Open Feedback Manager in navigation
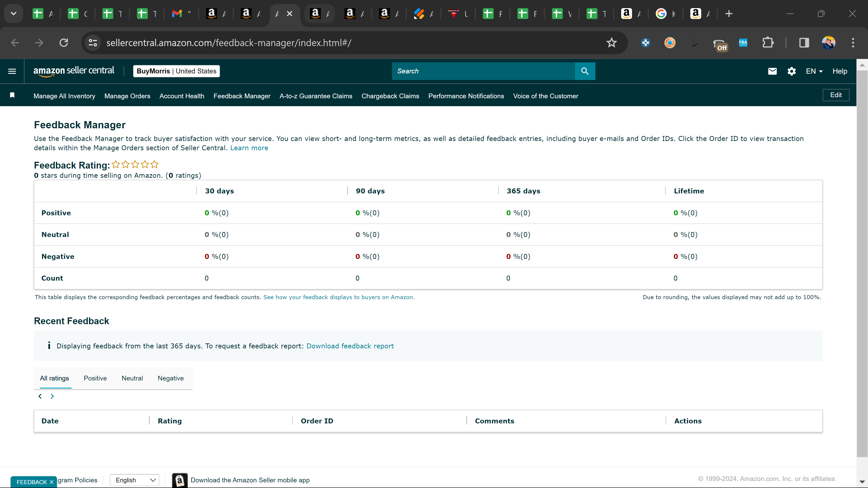 pos(242,96)
